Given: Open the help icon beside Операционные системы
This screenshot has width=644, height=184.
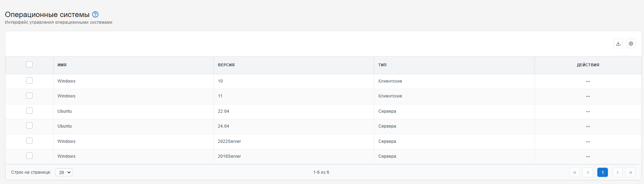Looking at the screenshot, I should click(95, 15).
